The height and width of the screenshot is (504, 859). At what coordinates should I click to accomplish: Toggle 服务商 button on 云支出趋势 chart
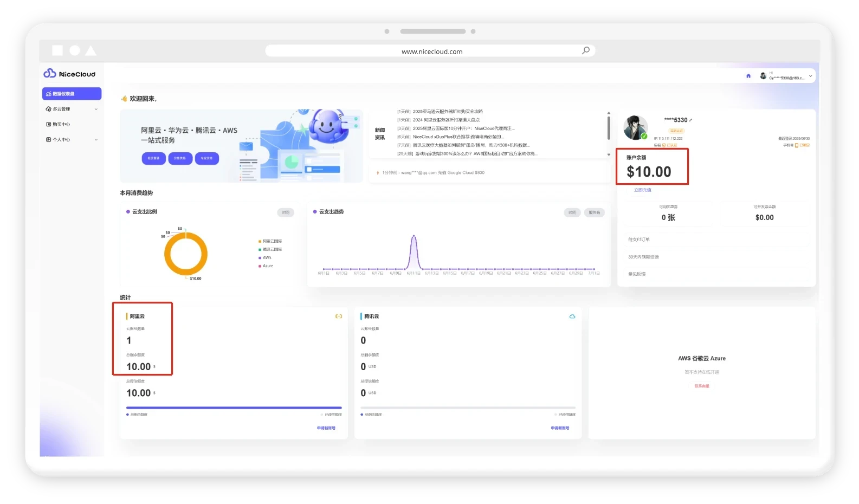[595, 212]
